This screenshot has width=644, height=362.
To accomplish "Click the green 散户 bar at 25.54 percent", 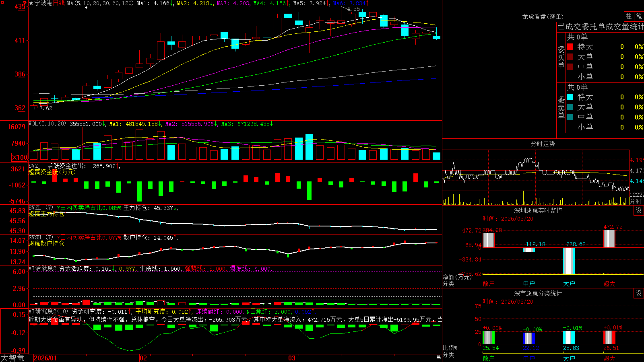I will click(x=488, y=337).
